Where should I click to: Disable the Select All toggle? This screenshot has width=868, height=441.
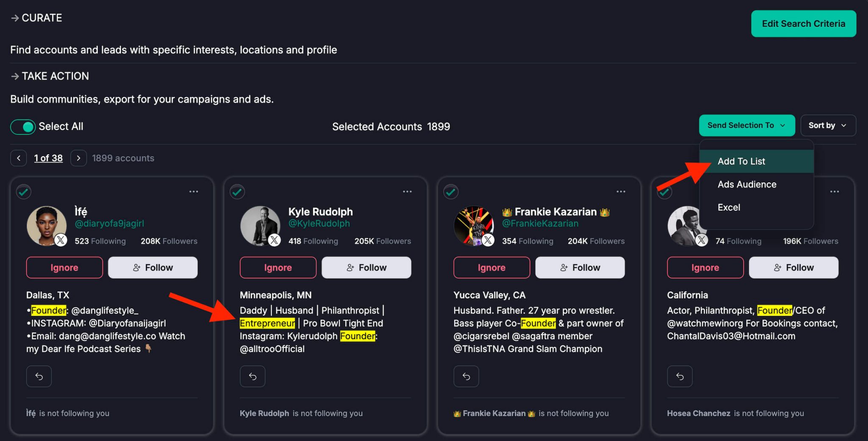coord(23,127)
